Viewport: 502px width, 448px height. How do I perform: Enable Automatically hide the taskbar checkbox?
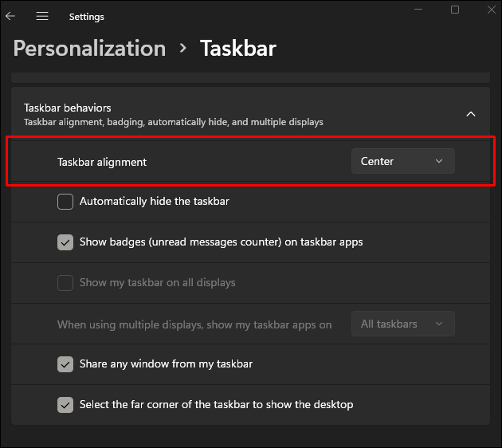point(65,202)
